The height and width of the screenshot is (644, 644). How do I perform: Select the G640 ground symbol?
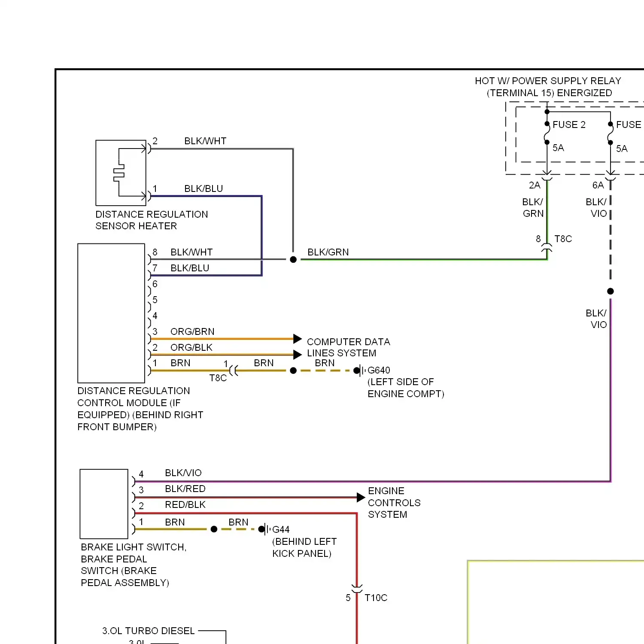[360, 370]
